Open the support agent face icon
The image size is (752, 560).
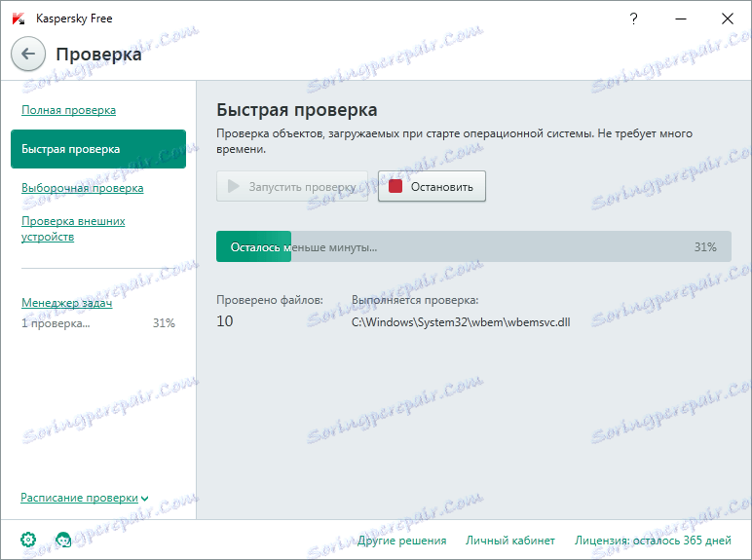(63, 540)
